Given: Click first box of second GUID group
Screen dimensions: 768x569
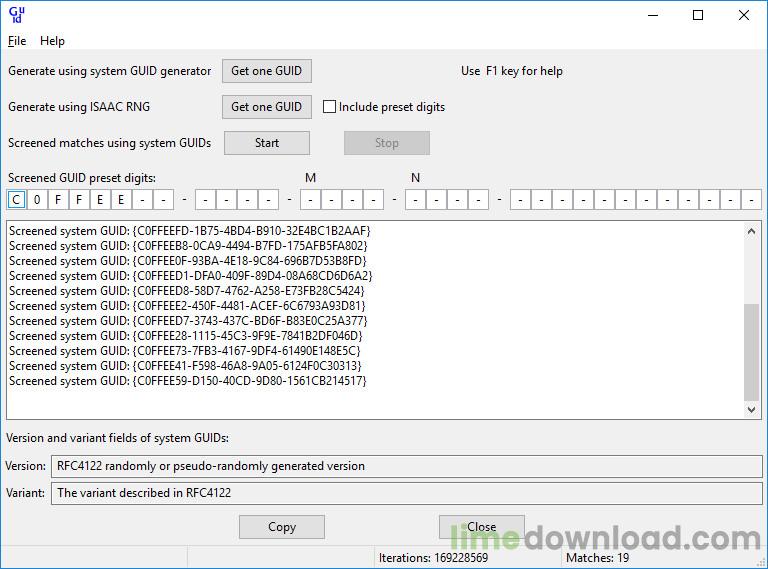Looking at the screenshot, I should point(206,200).
